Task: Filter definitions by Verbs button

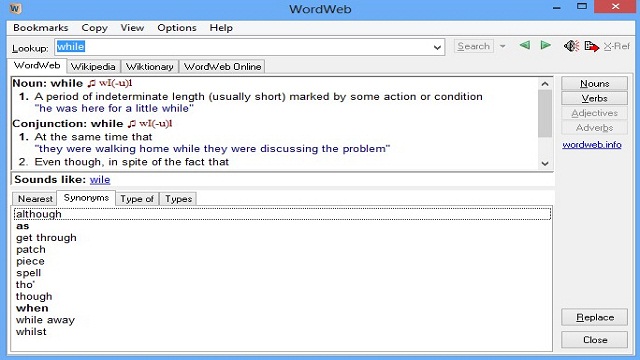Action: 594,98
